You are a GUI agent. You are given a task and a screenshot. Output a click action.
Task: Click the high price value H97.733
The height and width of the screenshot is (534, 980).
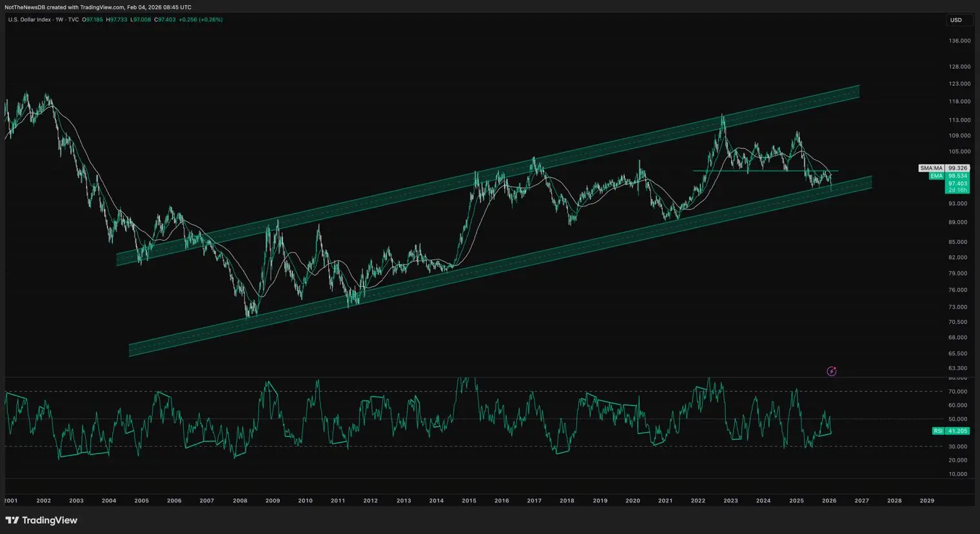coord(117,20)
